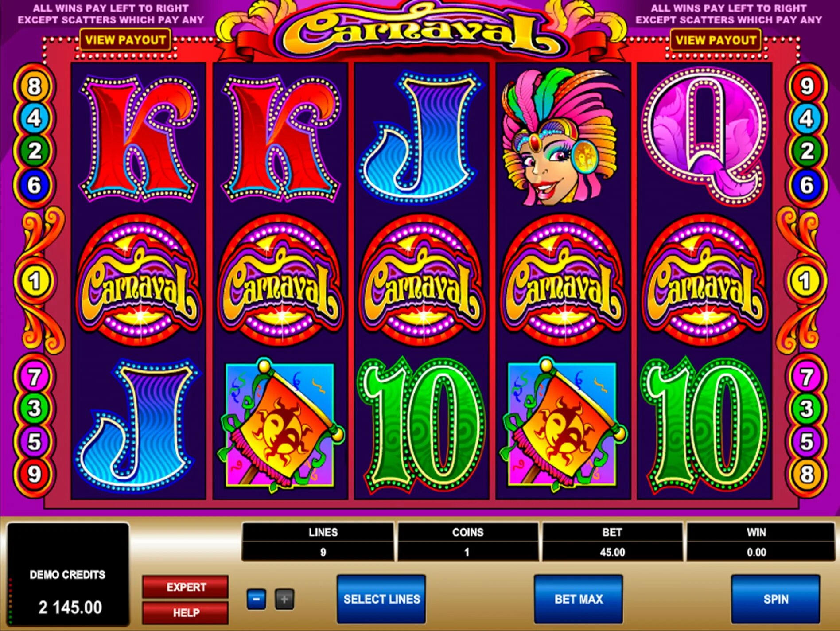Click blue payline 4 marker on left
Image resolution: width=840 pixels, height=631 pixels.
click(x=34, y=118)
